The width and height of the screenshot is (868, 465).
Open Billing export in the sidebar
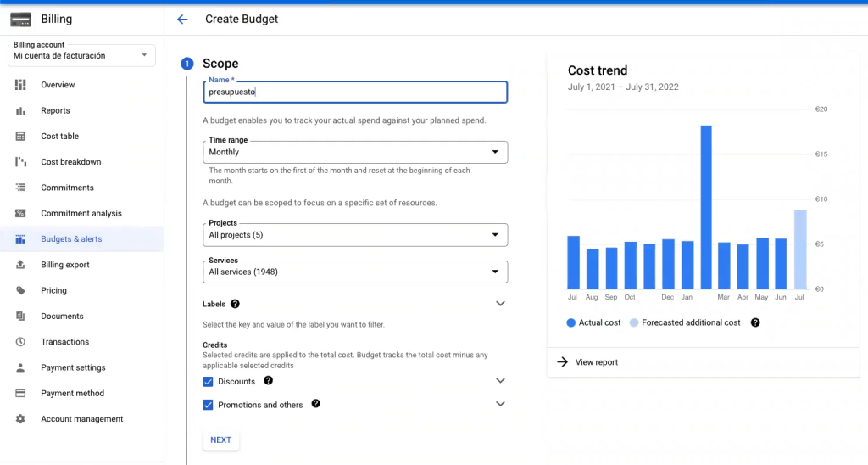(82, 265)
